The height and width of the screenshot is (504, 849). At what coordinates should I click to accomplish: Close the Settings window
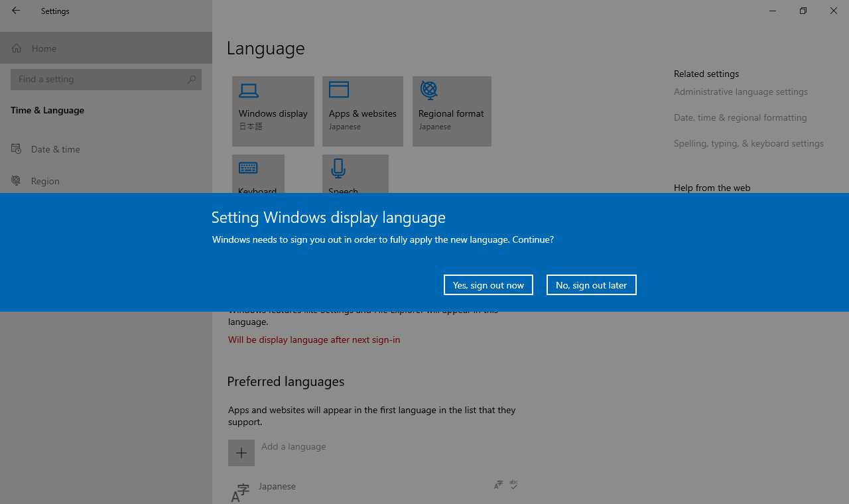point(834,11)
